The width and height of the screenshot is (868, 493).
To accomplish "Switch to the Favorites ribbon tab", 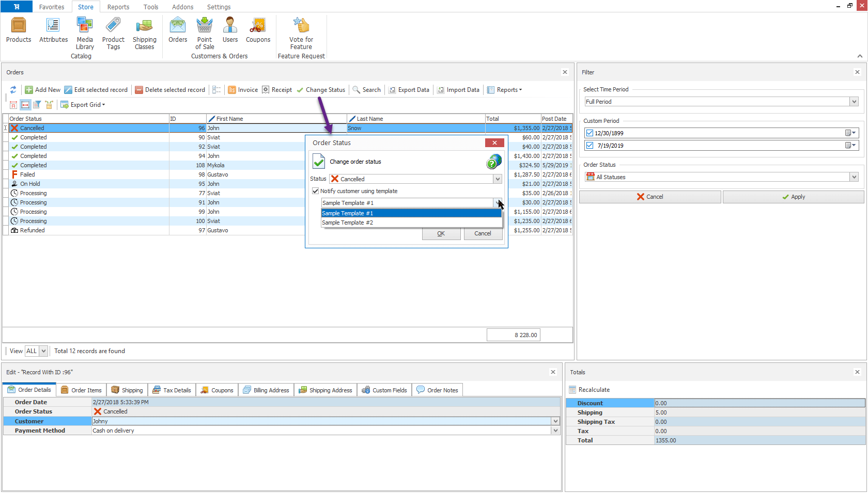I will [x=52, y=7].
